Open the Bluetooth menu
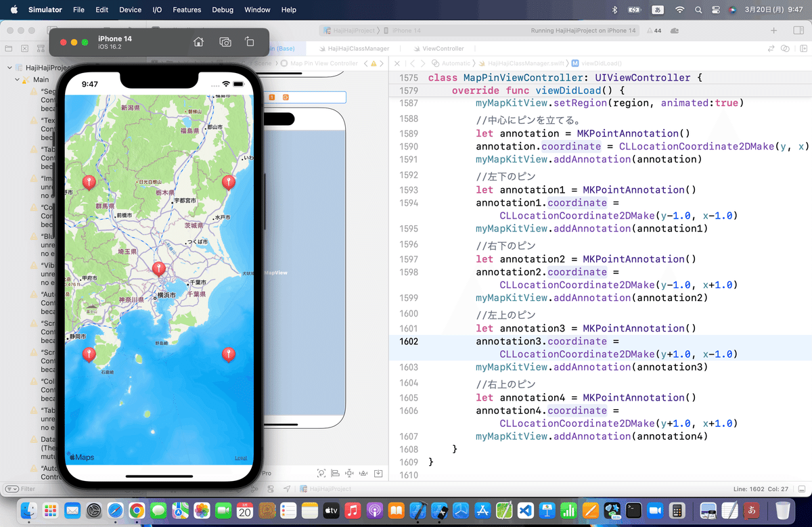 point(614,10)
